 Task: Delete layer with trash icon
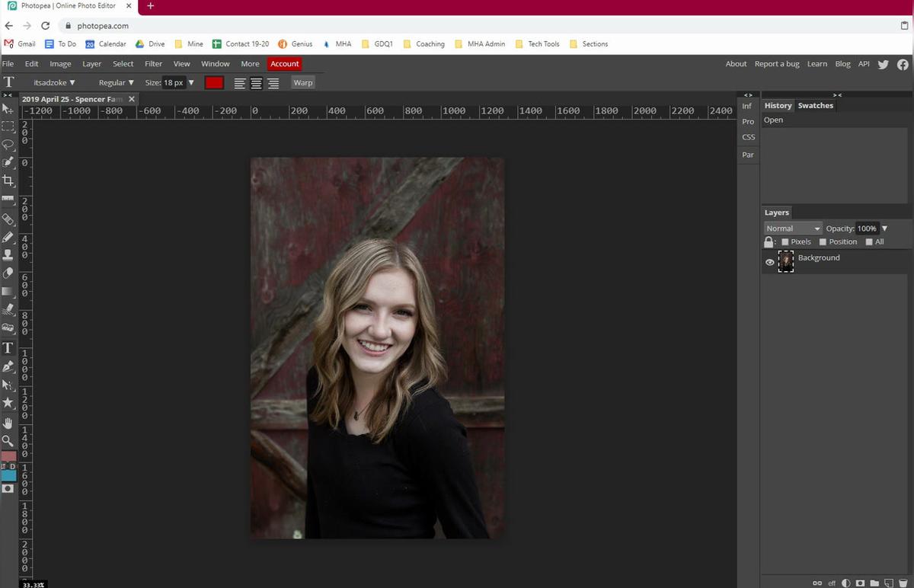903,583
